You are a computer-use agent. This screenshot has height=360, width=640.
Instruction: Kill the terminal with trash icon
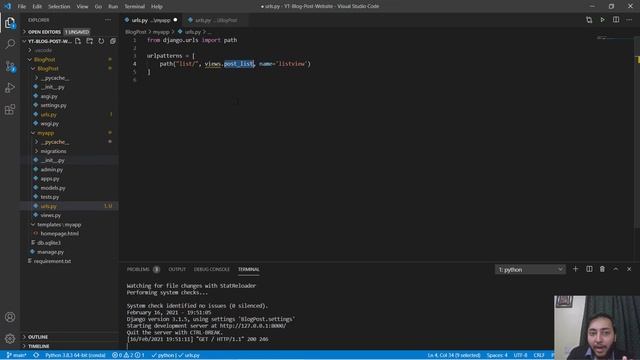(x=602, y=269)
